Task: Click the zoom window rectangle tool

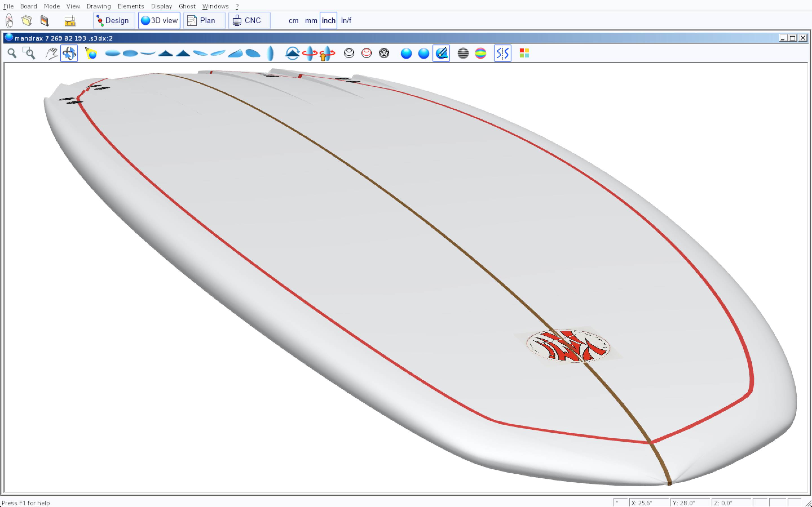Action: 29,53
